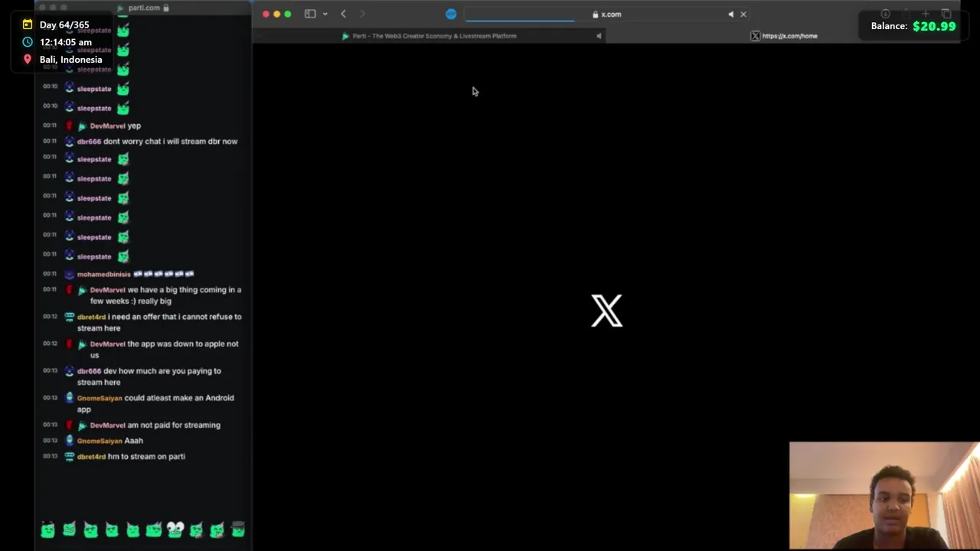
Task: Pick the first green emote in the emote bar
Action: (48, 529)
